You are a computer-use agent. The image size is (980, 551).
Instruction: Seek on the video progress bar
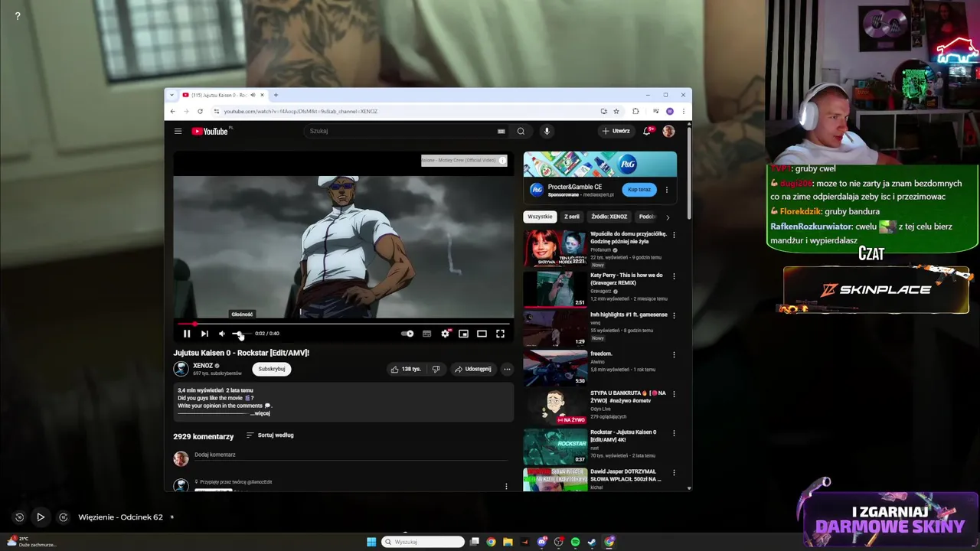343,324
